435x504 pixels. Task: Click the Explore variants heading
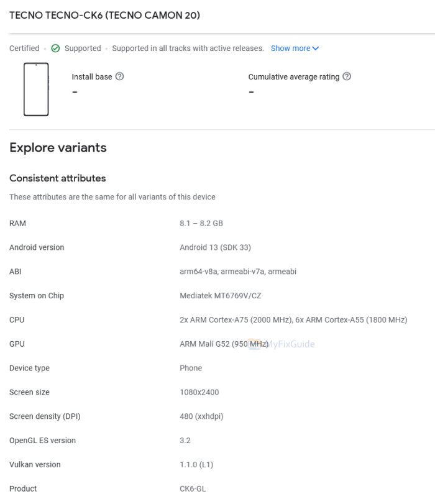(x=58, y=148)
